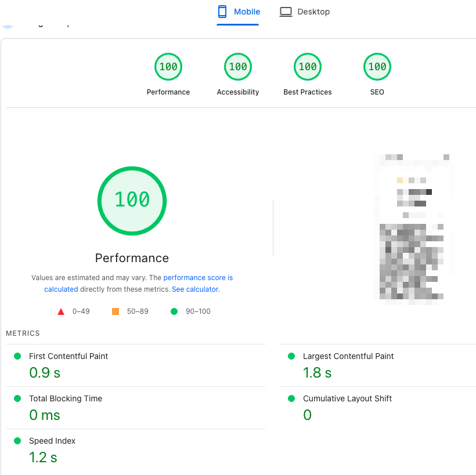Click the Speed Index label
Image resolution: width=476 pixels, height=475 pixels.
click(52, 441)
